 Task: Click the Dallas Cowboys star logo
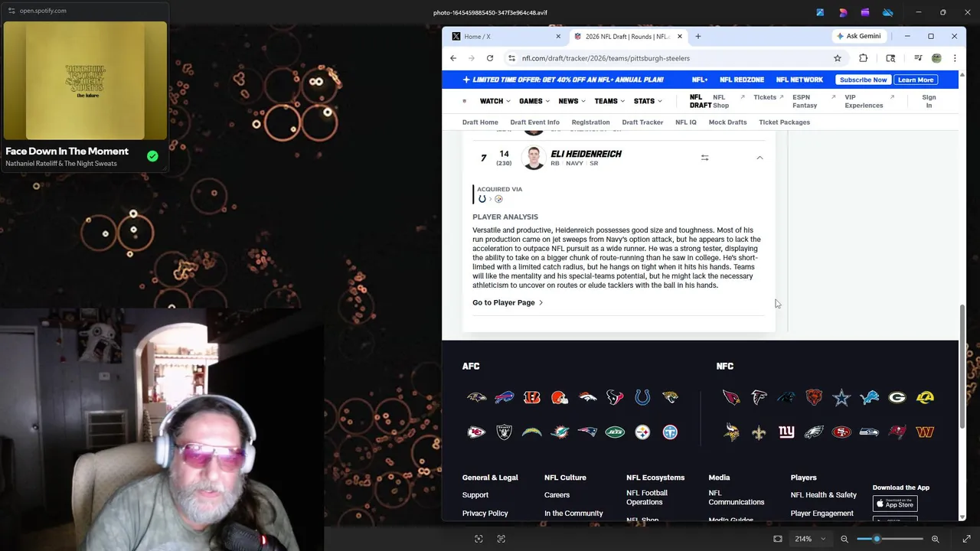point(841,397)
